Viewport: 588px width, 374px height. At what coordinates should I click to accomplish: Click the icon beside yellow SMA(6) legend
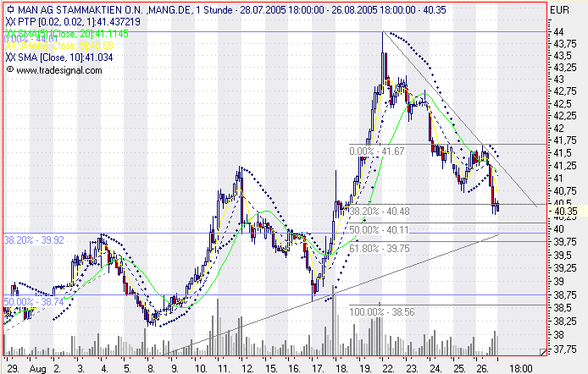11,46
